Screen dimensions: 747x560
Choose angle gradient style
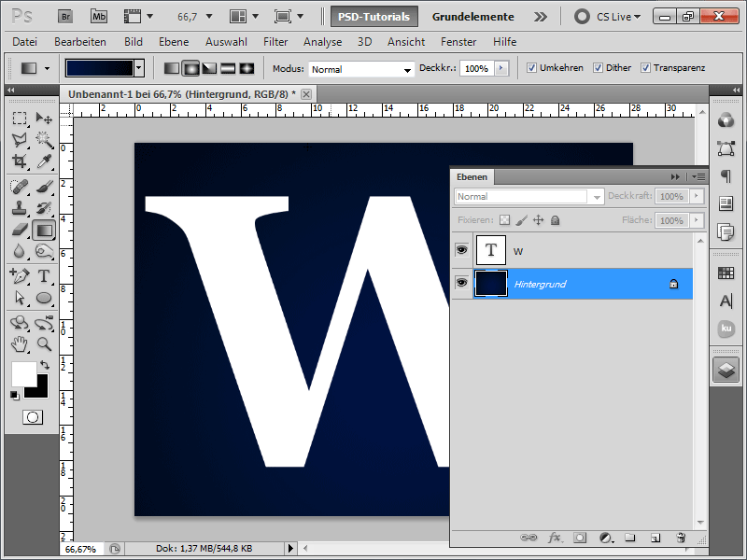click(209, 68)
